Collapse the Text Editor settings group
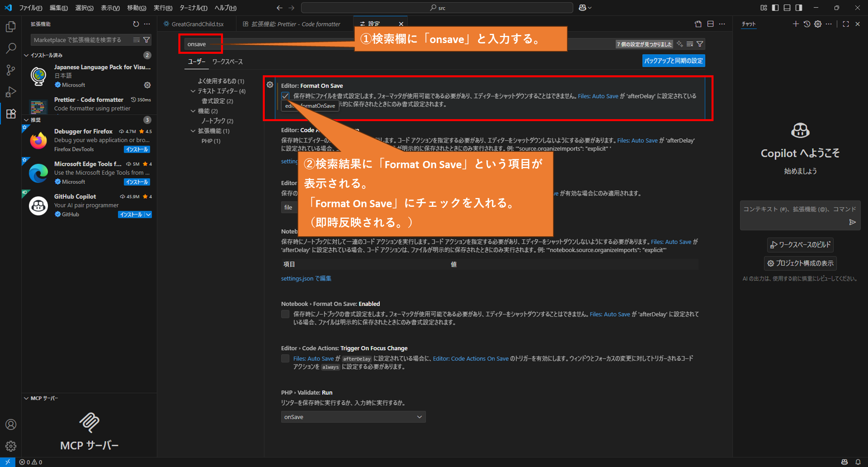Screen dimensions: 868x467 (x=193, y=91)
